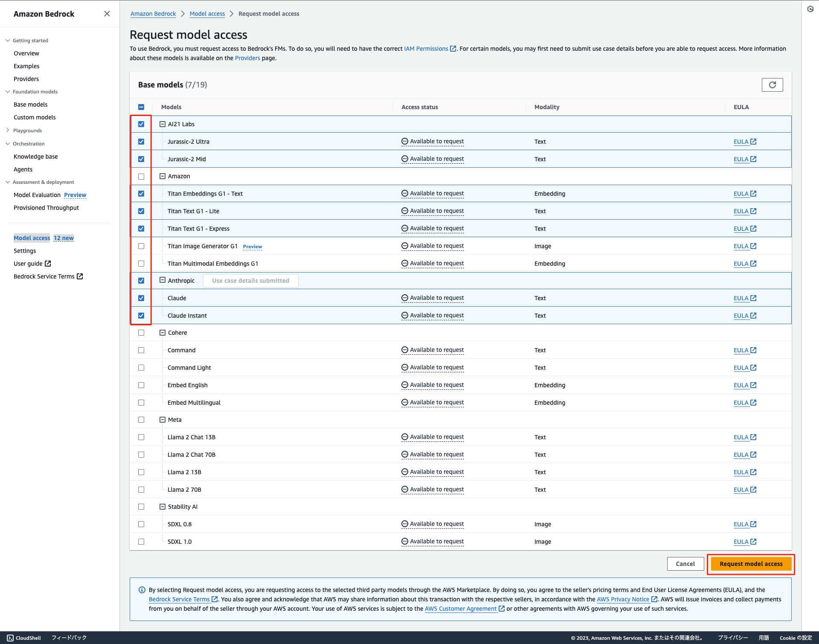Uncheck the AI21 Labs provider checkbox

(141, 124)
